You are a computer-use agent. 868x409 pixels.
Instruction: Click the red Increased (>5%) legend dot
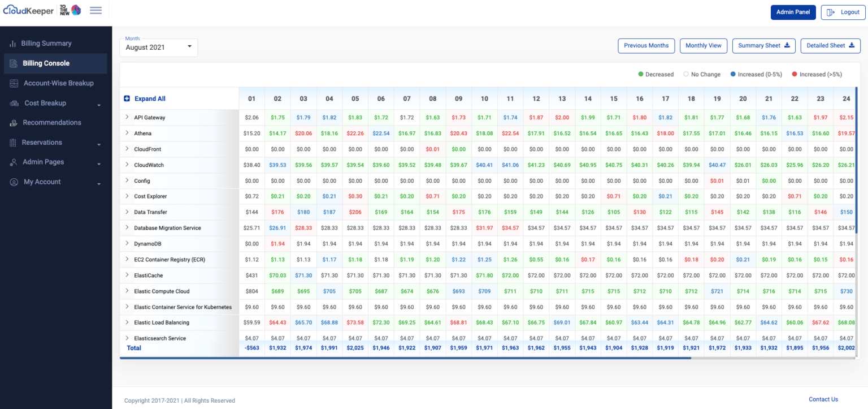[x=795, y=74]
